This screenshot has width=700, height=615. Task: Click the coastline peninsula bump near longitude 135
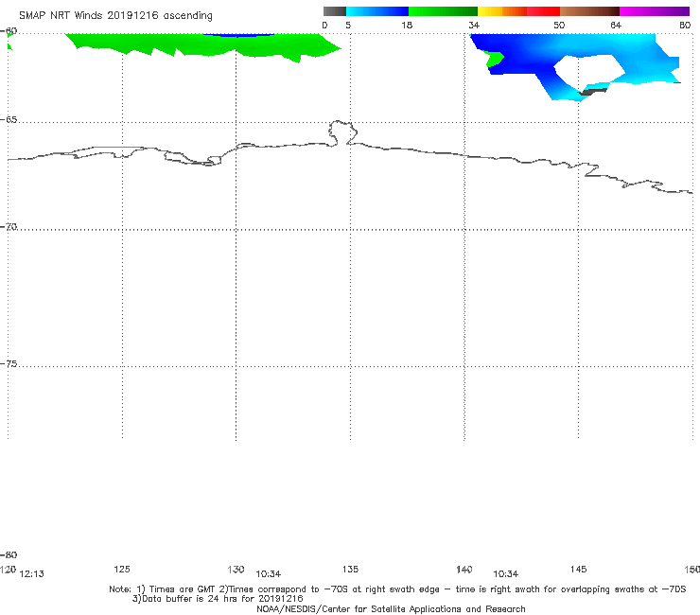(x=342, y=132)
